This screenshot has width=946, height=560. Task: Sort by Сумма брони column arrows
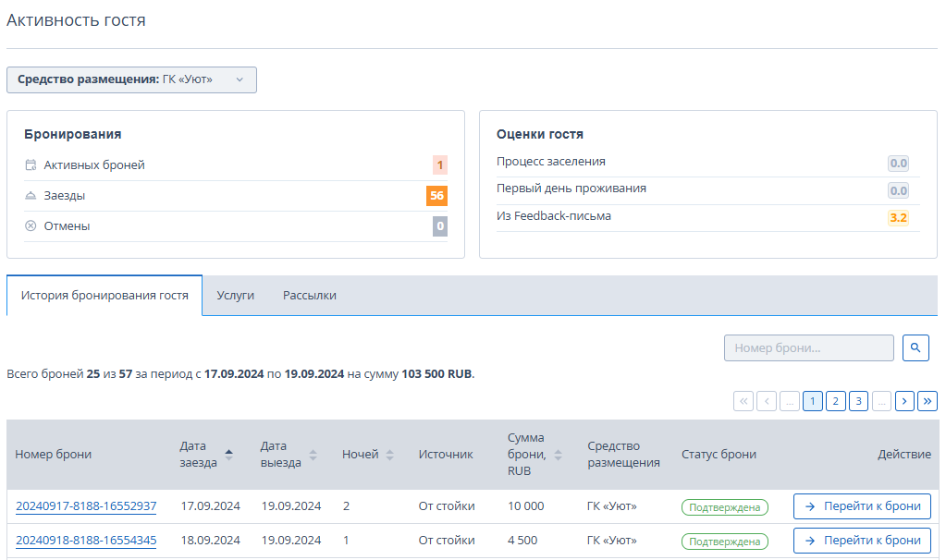(558, 455)
